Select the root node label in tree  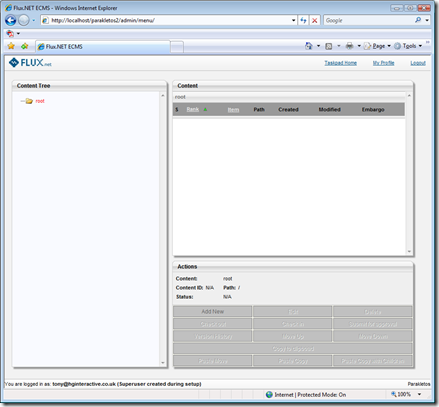pos(40,101)
